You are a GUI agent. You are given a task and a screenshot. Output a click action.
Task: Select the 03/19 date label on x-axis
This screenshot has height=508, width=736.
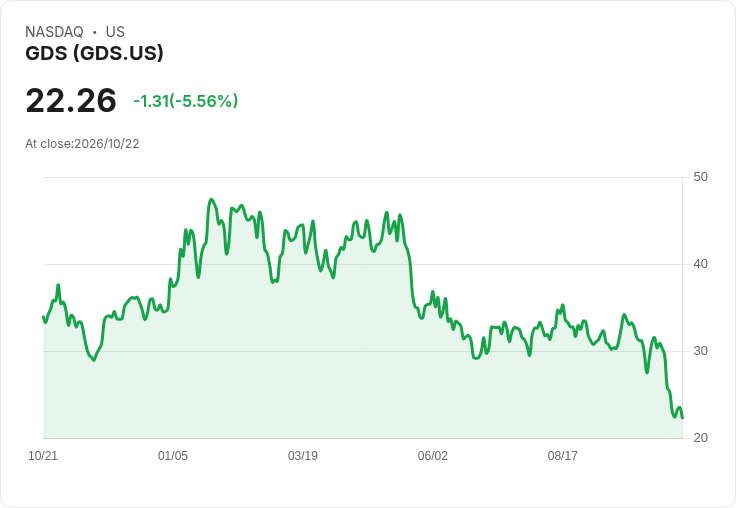coord(303,455)
